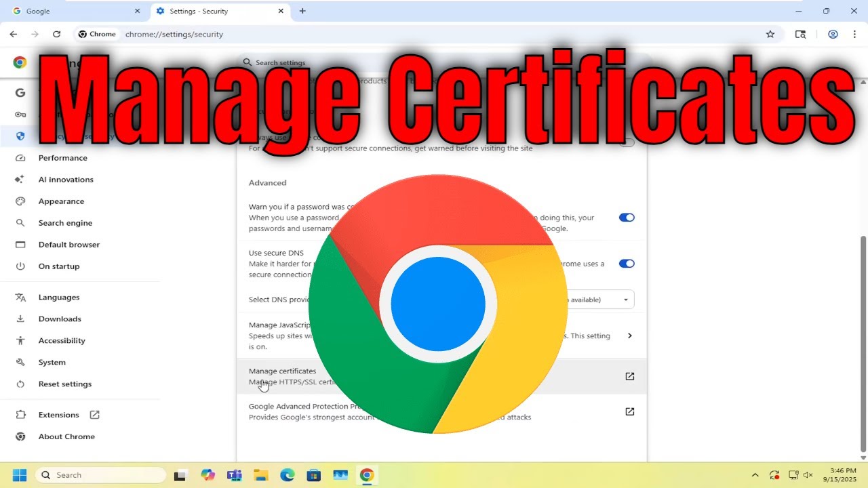Open On startup settings
The width and height of the screenshot is (868, 488).
tap(59, 266)
